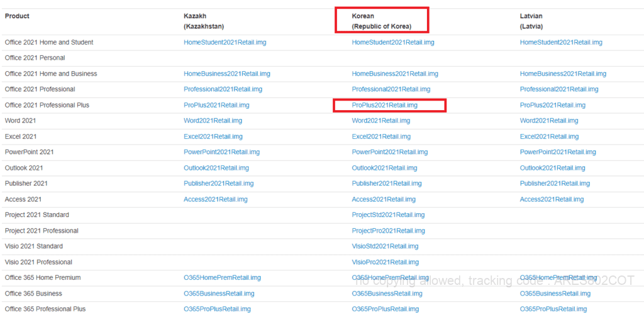
Task: Click Kazakh HomeStudent2021Retail.img link
Action: [225, 42]
